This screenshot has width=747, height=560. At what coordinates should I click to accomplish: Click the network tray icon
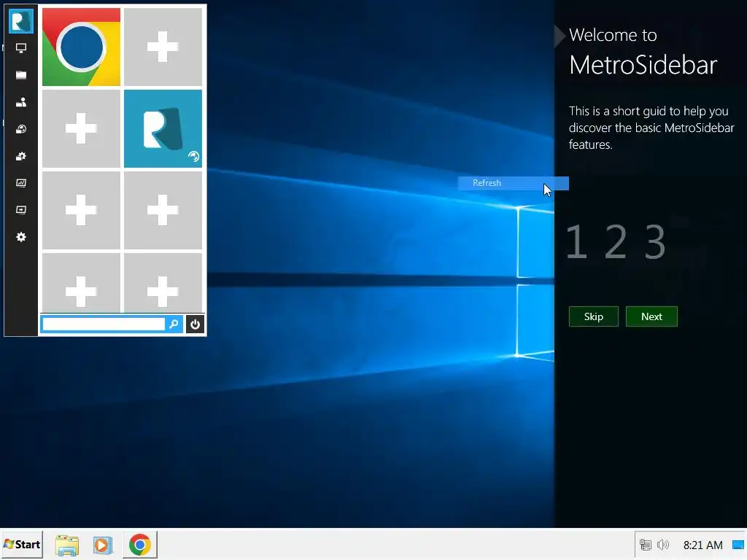click(x=646, y=545)
